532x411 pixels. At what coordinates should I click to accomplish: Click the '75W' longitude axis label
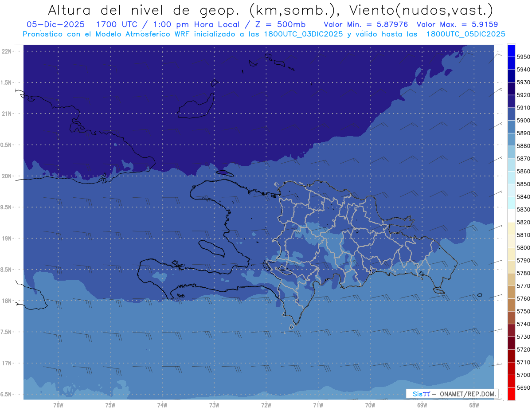point(110,405)
